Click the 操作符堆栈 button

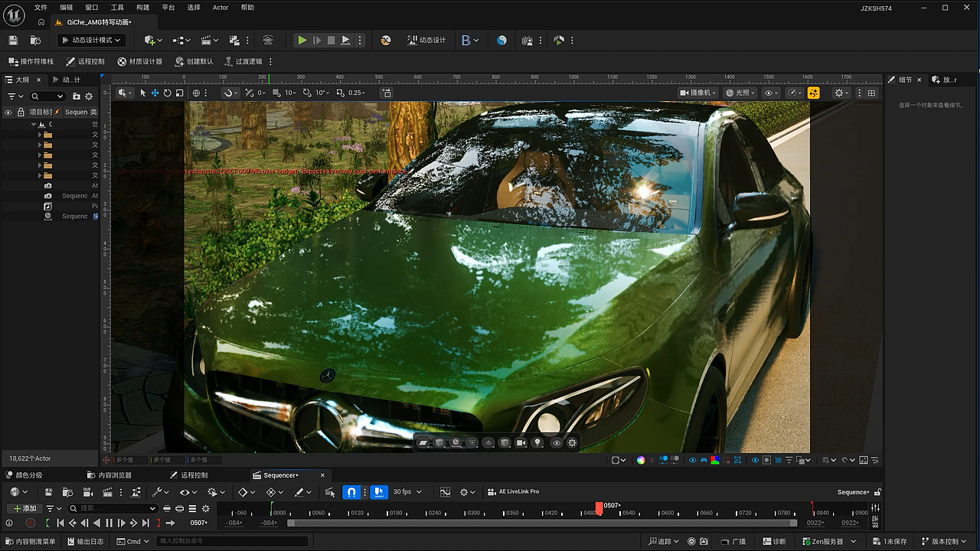[31, 61]
